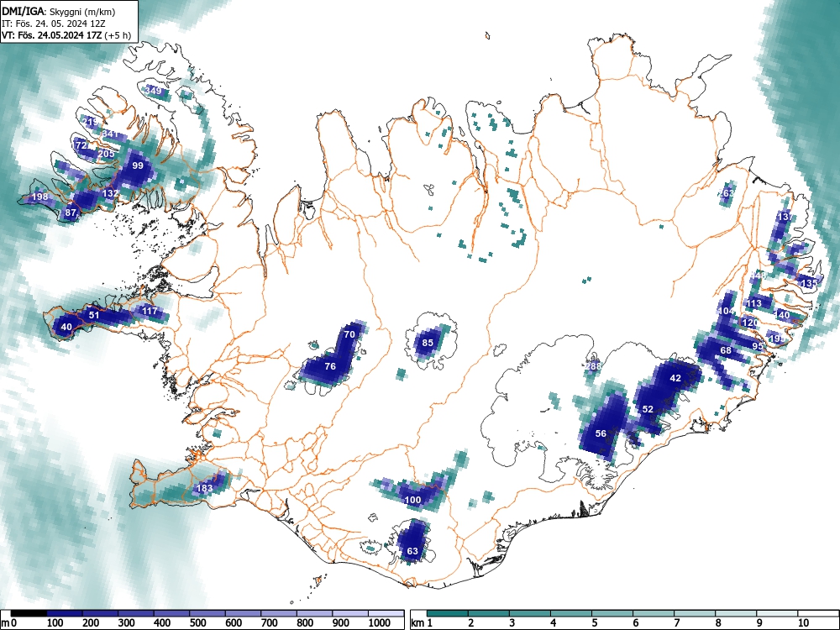The height and width of the screenshot is (630, 840).
Task: Click the visibility value '104' on the map
Action: pyautogui.click(x=726, y=311)
